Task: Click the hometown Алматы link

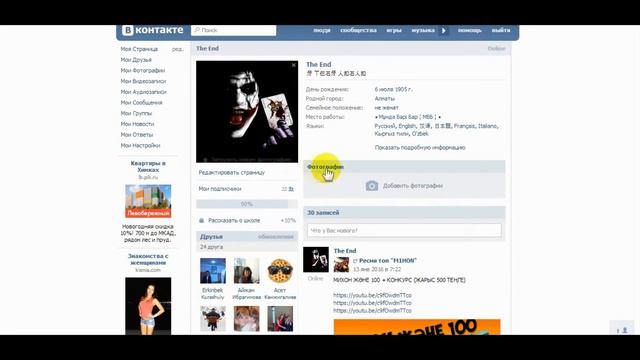Action: 384,98
